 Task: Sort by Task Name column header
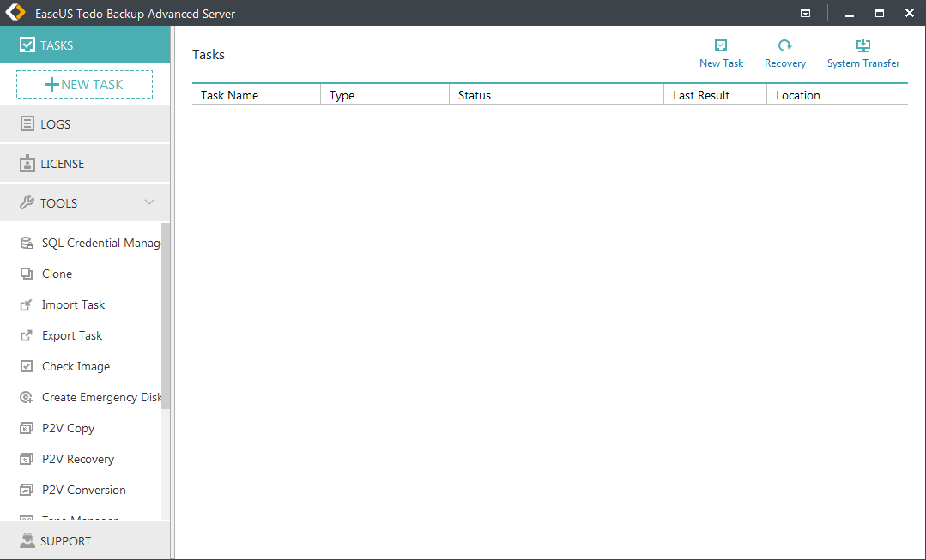point(257,95)
